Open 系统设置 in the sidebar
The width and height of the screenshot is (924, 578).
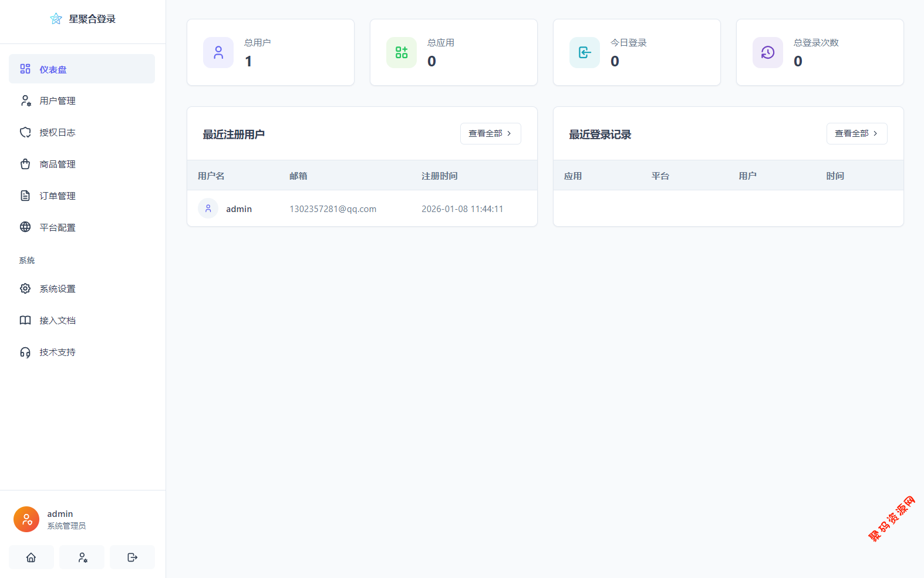point(58,289)
